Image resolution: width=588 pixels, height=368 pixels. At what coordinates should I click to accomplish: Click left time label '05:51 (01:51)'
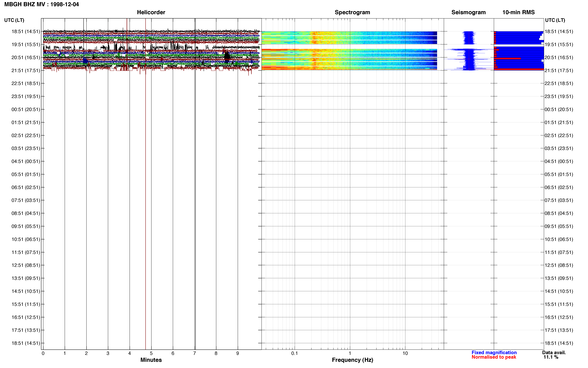coord(26,174)
